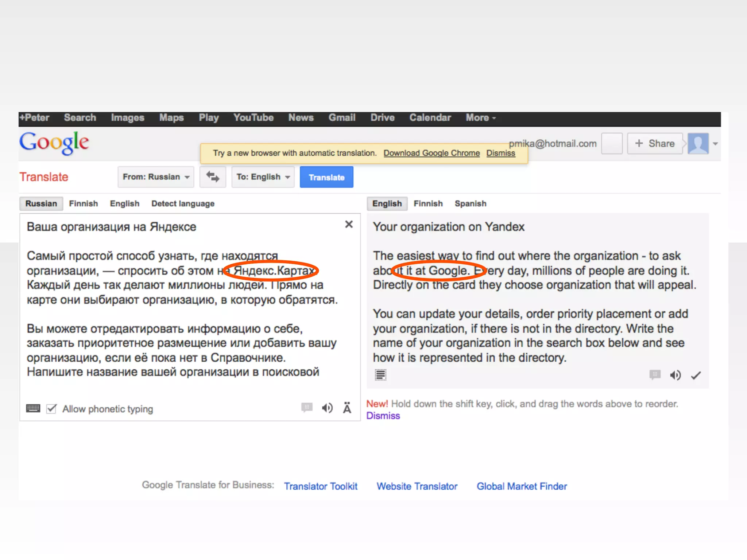Image resolution: width=747 pixels, height=560 pixels.
Task: Uncheck Allow phonetic typing
Action: coord(51,409)
